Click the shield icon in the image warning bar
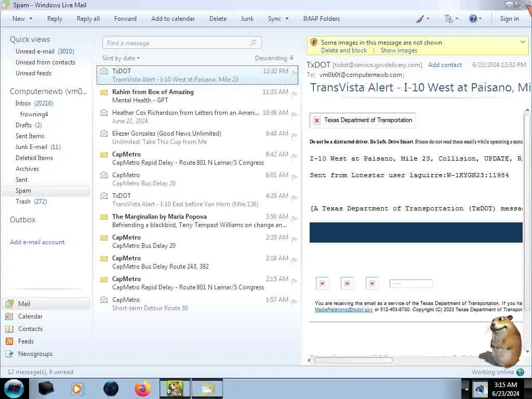 point(314,43)
